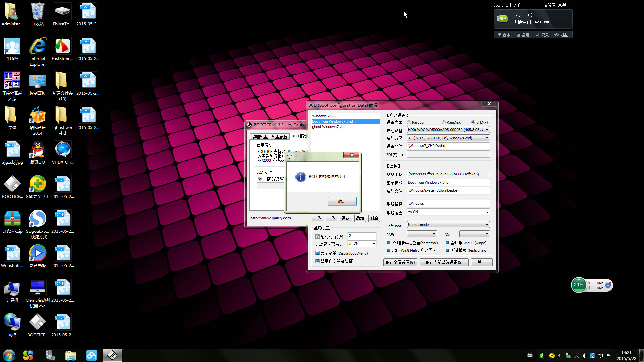Launch Qemu启动测试器.exe icon
This screenshot has height=362, width=644.
point(38,293)
